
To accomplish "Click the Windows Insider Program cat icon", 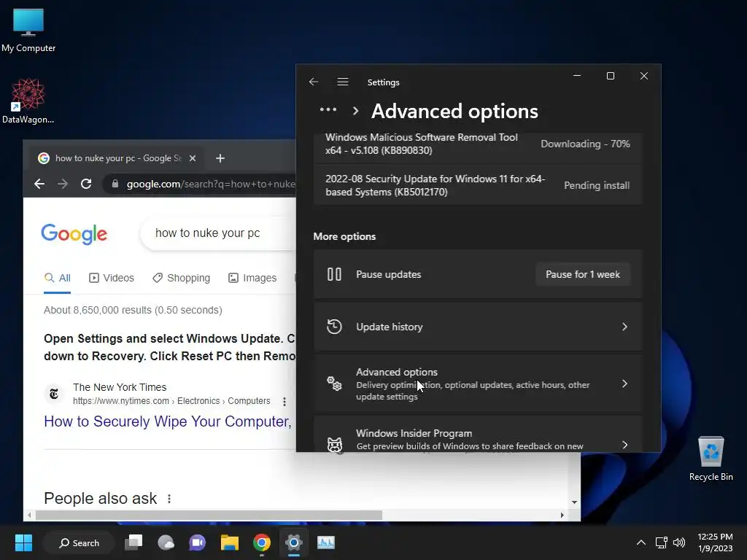I will click(334, 445).
